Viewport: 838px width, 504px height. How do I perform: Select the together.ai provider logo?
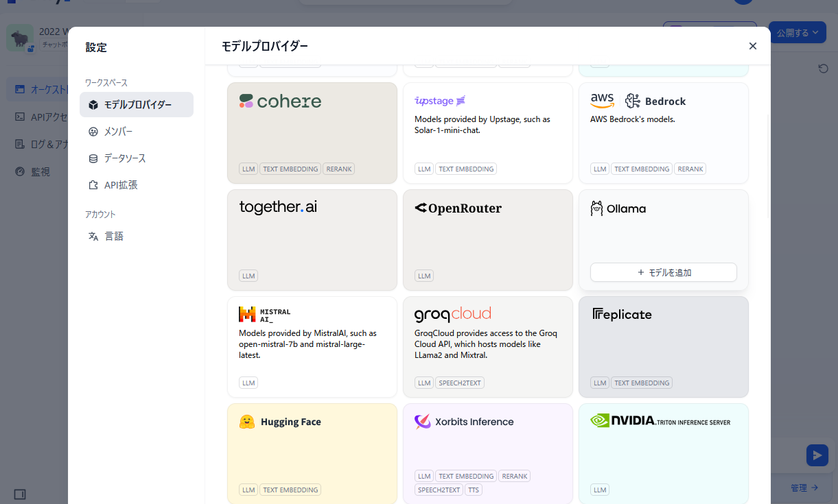[x=278, y=207]
